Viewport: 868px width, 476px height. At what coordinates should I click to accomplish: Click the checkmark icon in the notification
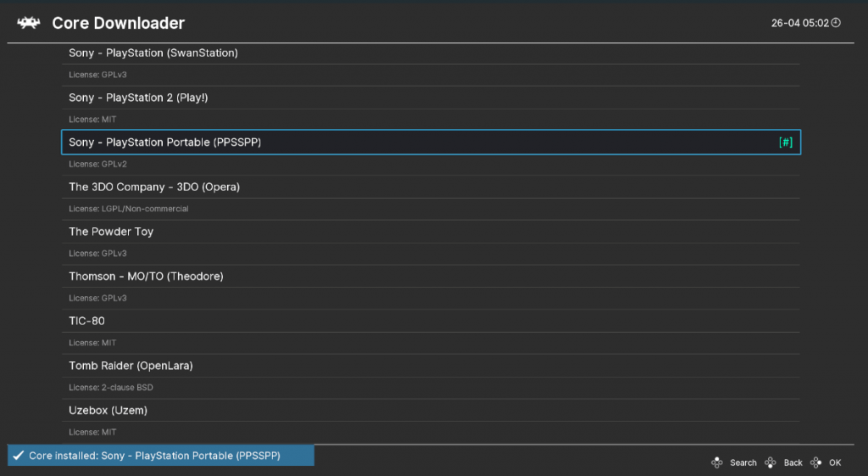point(18,456)
